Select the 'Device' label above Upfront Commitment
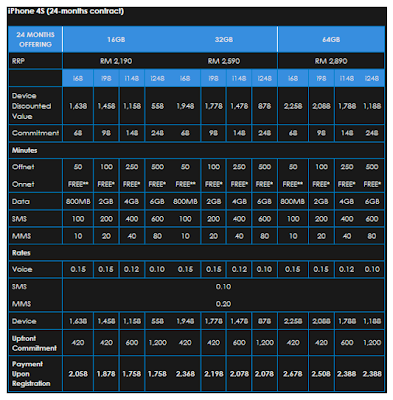 point(24,321)
